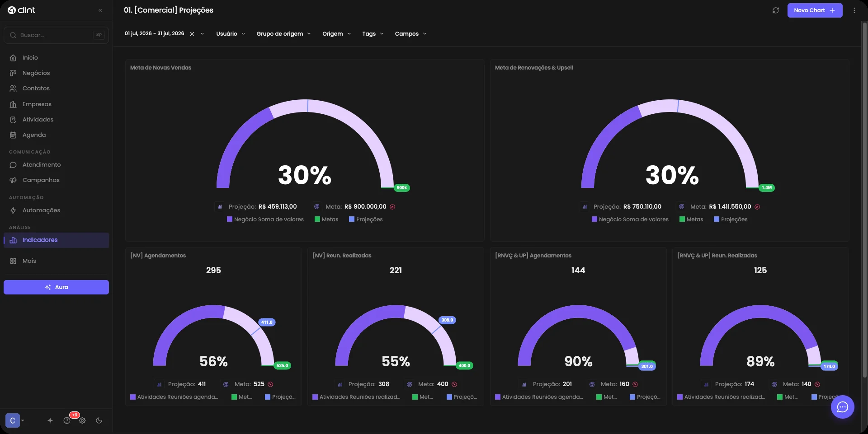868x434 pixels.
Task: Open the Campos filter dropdown
Action: tap(410, 34)
